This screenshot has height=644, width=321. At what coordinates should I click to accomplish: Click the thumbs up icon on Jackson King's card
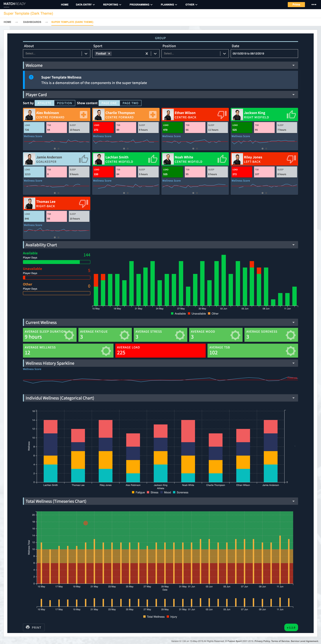click(291, 114)
